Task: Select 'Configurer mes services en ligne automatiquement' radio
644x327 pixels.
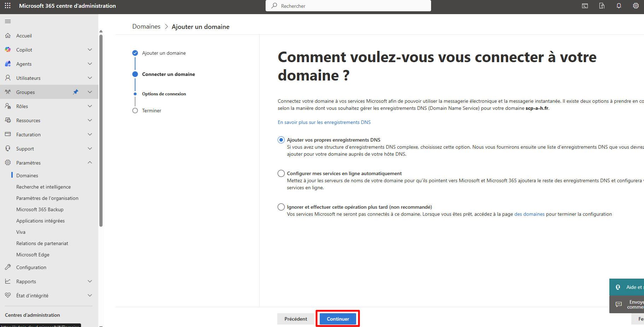Action: pyautogui.click(x=281, y=173)
